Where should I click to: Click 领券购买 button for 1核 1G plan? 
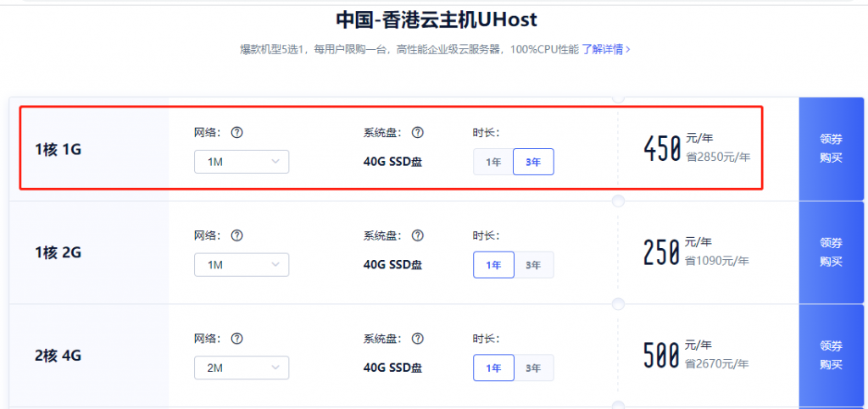(x=831, y=149)
